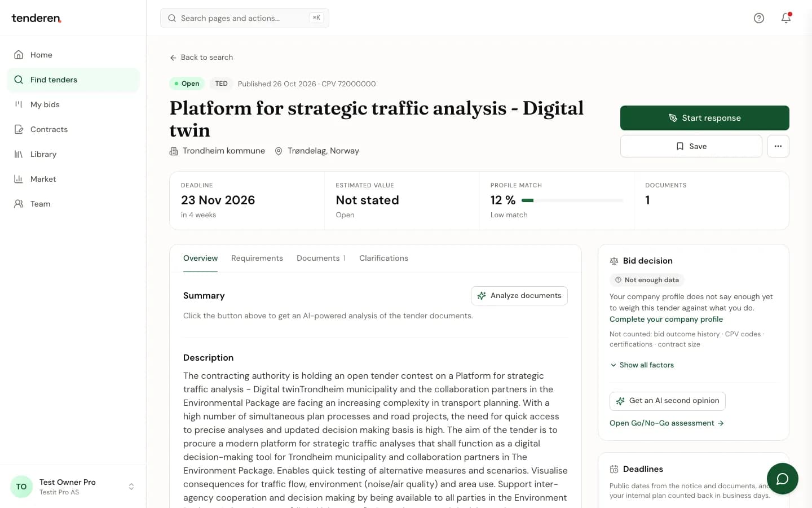Expand Show all factors
Viewport: 812px width, 508px height.
642,365
